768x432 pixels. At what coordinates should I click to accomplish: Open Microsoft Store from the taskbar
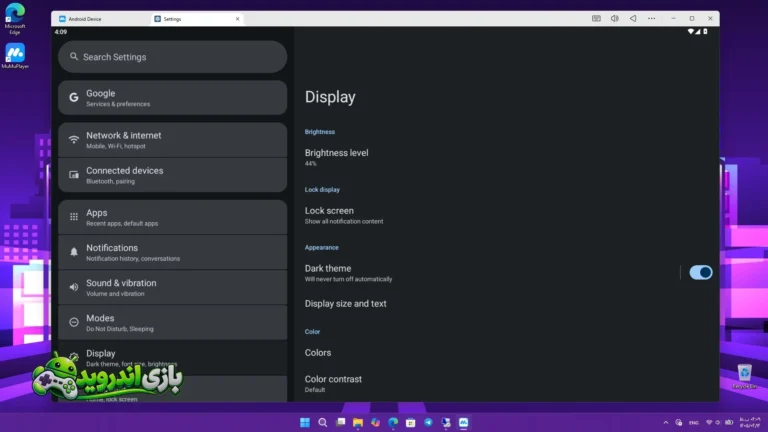coord(411,422)
